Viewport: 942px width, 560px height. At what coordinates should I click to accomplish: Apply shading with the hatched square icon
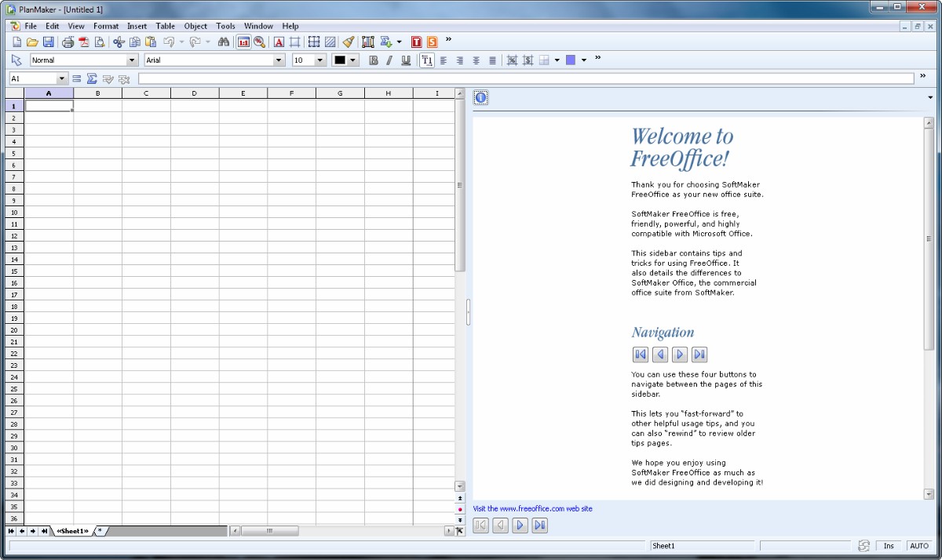tap(330, 42)
